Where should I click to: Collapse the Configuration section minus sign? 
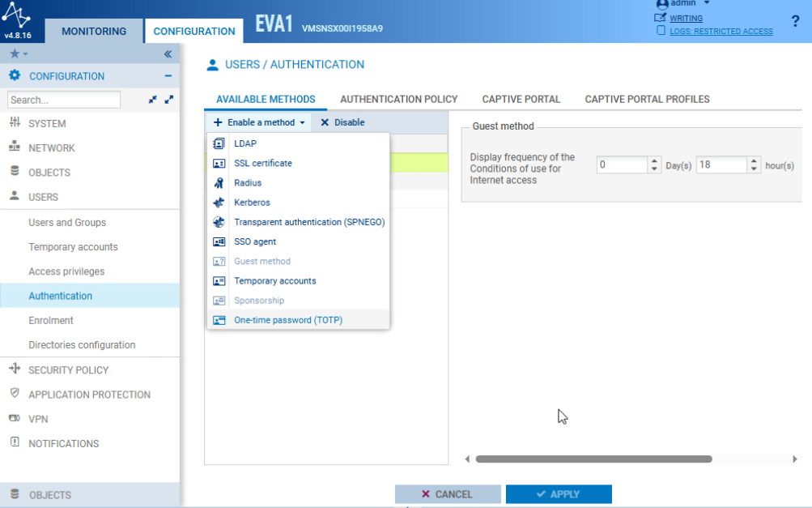click(168, 75)
